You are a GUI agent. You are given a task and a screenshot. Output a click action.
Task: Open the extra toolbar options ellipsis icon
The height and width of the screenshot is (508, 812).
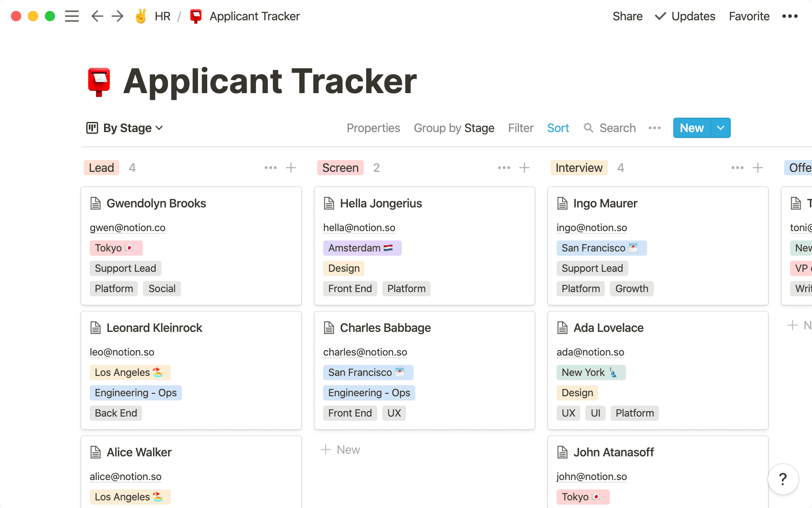coord(654,128)
